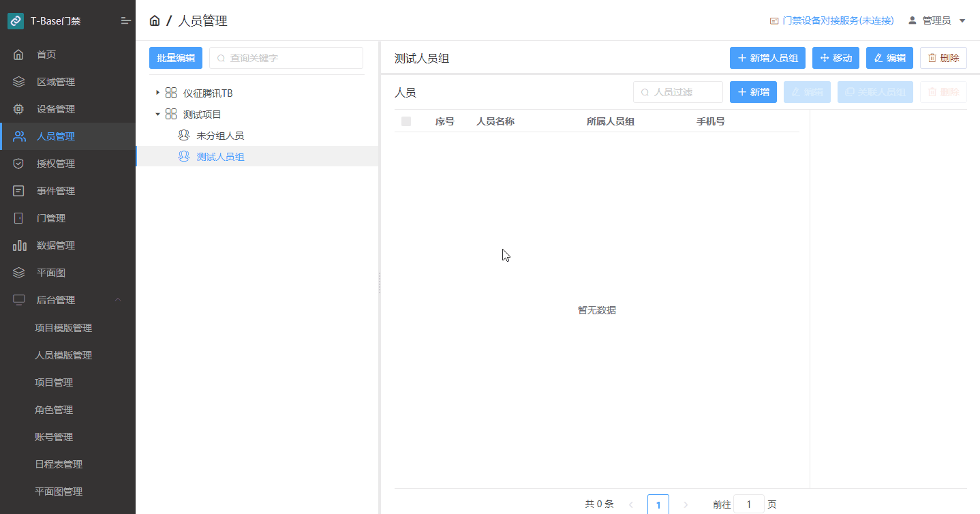The height and width of the screenshot is (514, 980).
Task: Click the 删除 button for 测试人员组
Action: click(943, 58)
